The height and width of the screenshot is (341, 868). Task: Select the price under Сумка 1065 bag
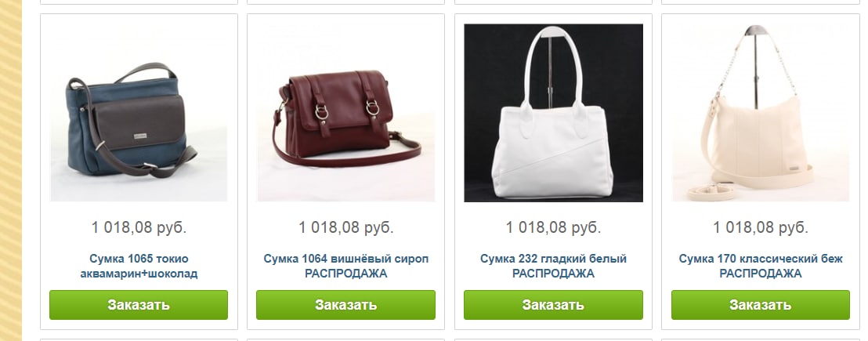(139, 227)
